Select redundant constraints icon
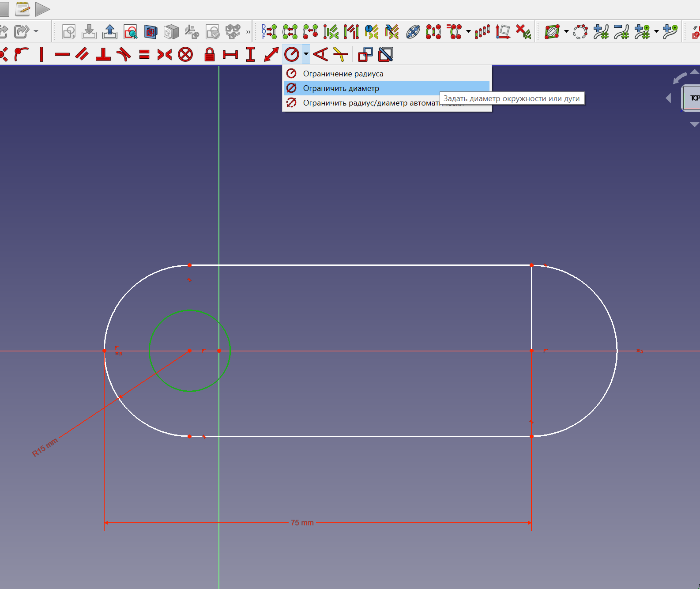Image resolution: width=700 pixels, height=589 pixels. pyautogui.click(x=331, y=32)
